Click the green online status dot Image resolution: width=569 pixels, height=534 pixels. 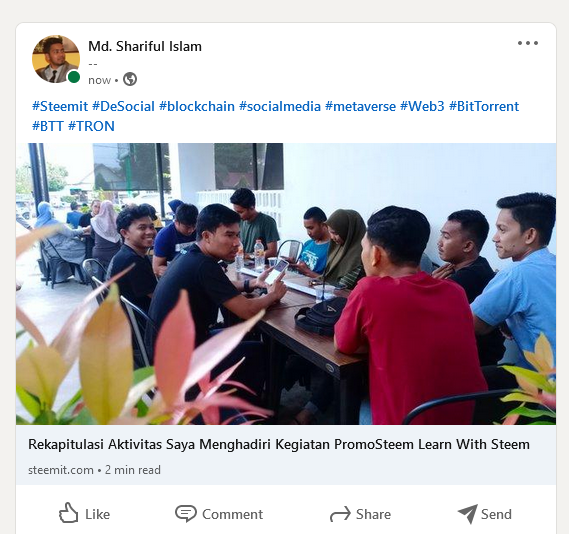[x=74, y=77]
